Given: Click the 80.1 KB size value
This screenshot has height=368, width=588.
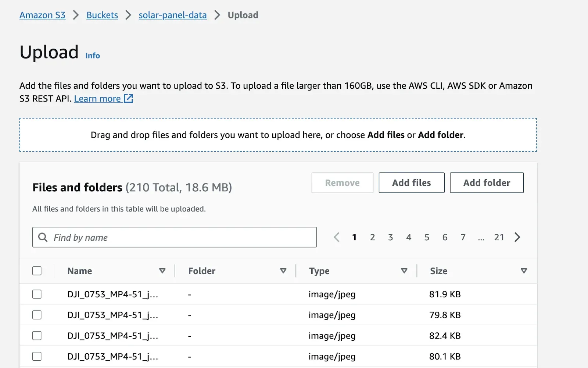Looking at the screenshot, I should coord(445,356).
